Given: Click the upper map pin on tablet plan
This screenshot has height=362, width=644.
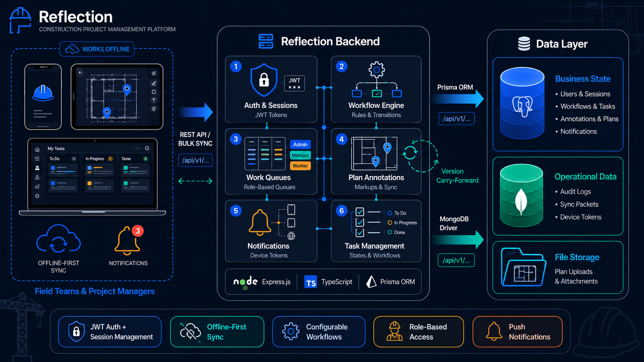Looking at the screenshot, I should click(x=127, y=90).
